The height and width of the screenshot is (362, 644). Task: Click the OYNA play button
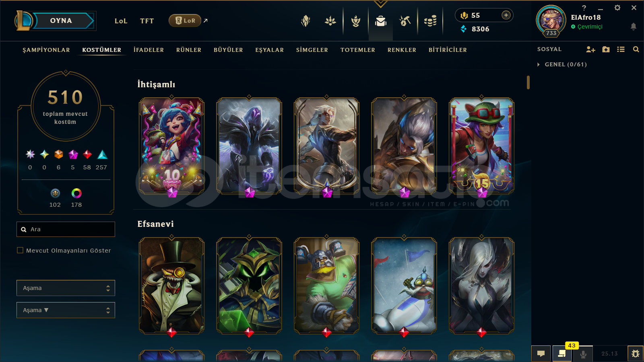[x=61, y=21]
